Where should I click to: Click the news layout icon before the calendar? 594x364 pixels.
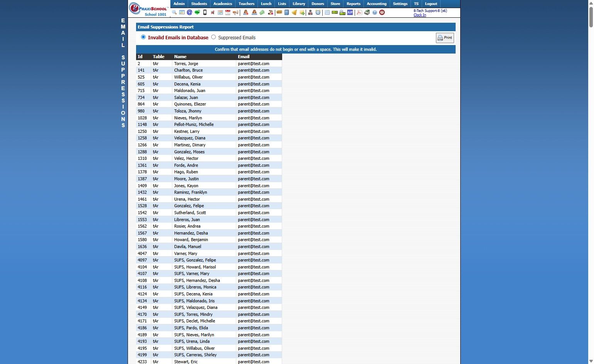point(220,12)
